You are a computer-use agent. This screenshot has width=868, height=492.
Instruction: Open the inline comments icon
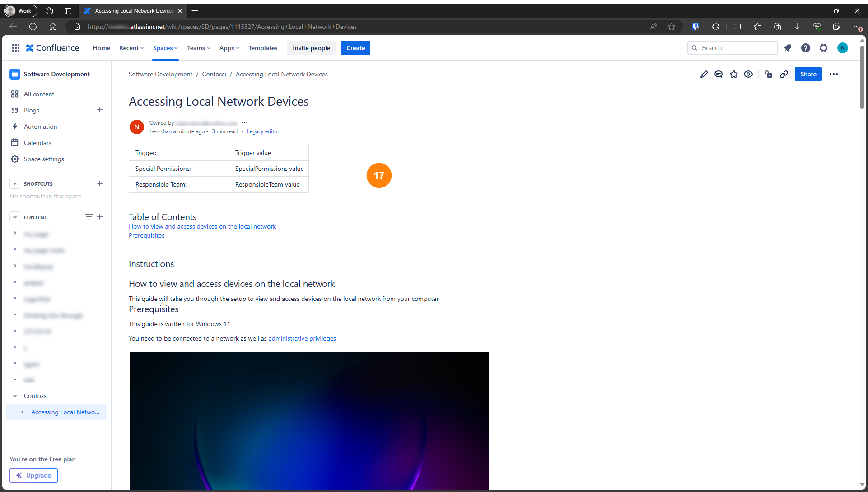719,74
